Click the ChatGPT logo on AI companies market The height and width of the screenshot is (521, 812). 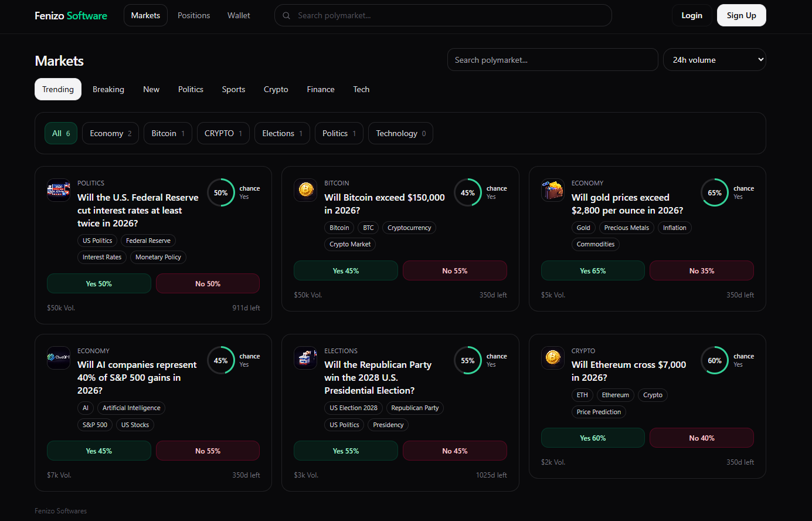coord(58,358)
